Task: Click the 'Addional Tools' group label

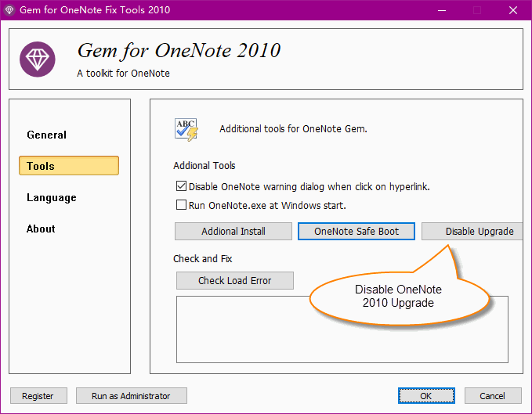Action: 204,166
